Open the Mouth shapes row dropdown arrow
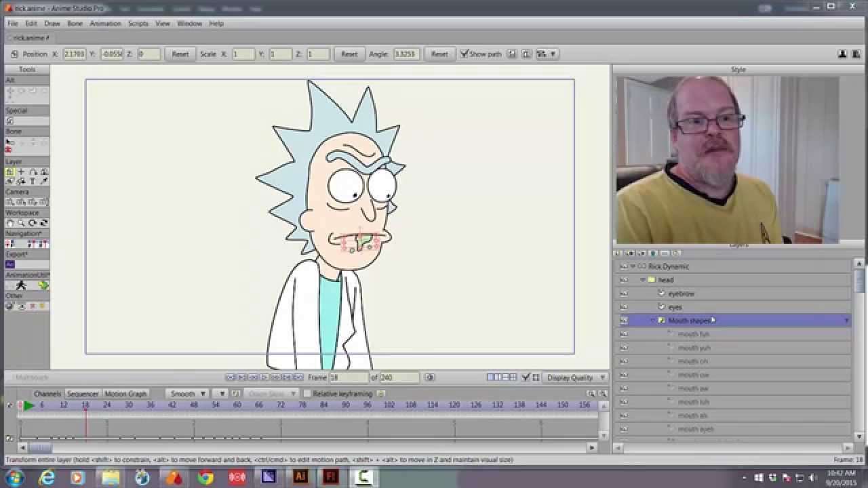868x488 pixels. tap(846, 321)
